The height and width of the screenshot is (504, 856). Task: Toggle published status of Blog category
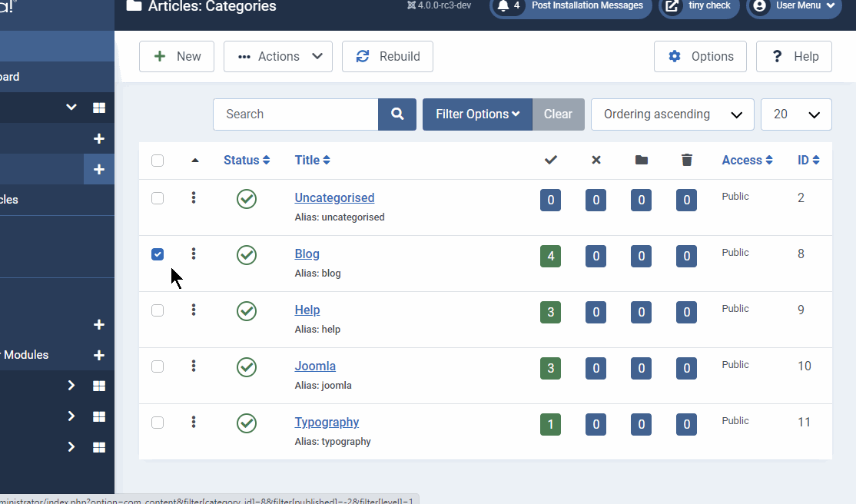point(247,255)
